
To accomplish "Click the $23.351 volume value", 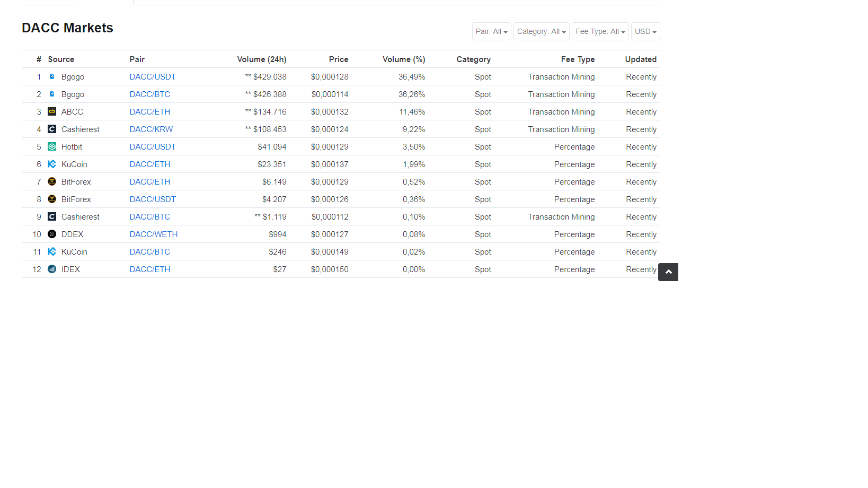I will (x=272, y=164).
